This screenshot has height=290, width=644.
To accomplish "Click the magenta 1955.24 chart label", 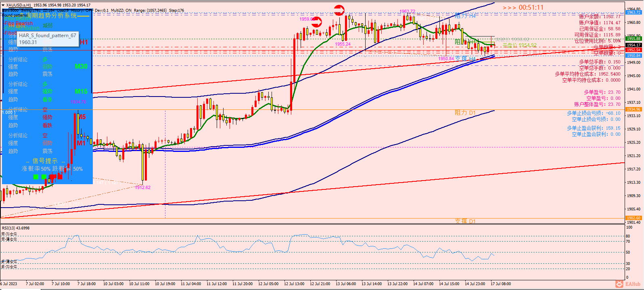I will (x=343, y=44).
